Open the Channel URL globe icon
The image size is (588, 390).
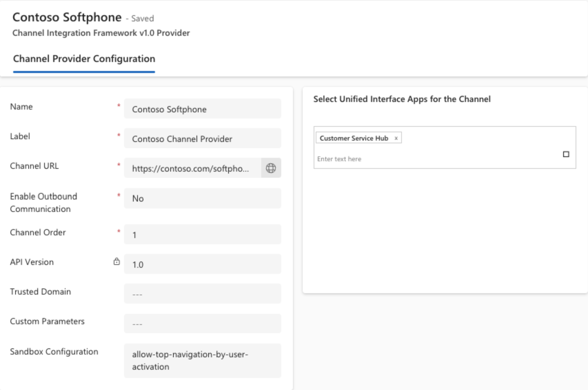[271, 168]
